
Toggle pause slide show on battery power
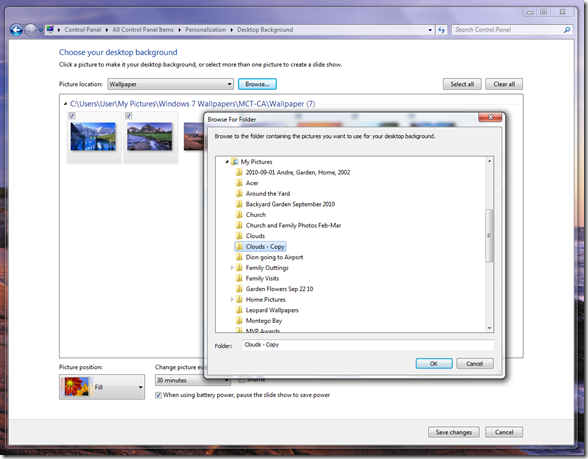pos(158,395)
